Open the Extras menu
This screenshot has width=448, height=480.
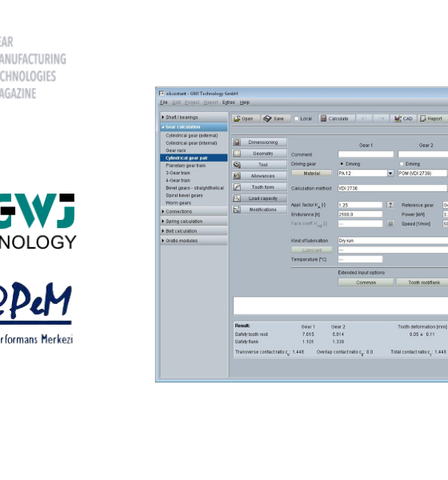click(x=229, y=102)
